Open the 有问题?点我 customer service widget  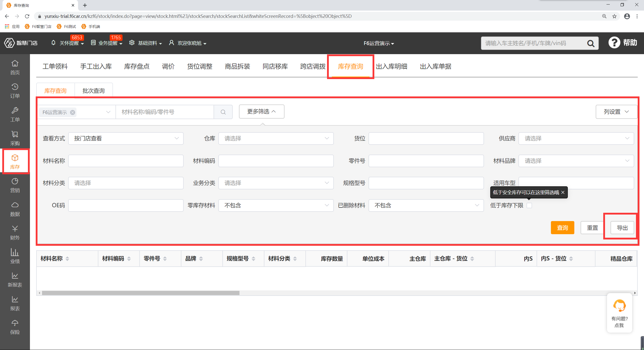coord(619,313)
